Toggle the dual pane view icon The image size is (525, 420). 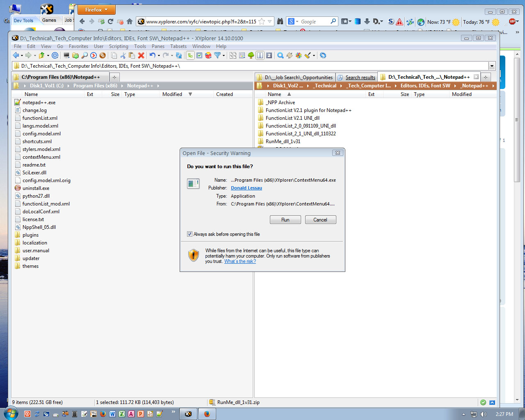(x=260, y=56)
